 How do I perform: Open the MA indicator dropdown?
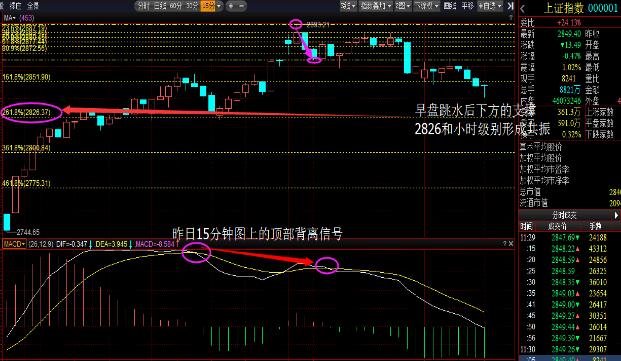coord(10,18)
